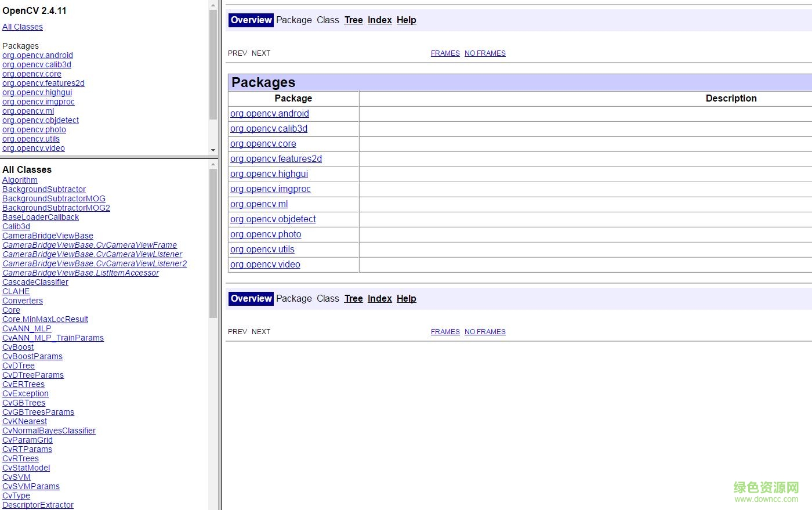Click the bottom NO FRAMES link
The image size is (812, 510).
click(485, 332)
